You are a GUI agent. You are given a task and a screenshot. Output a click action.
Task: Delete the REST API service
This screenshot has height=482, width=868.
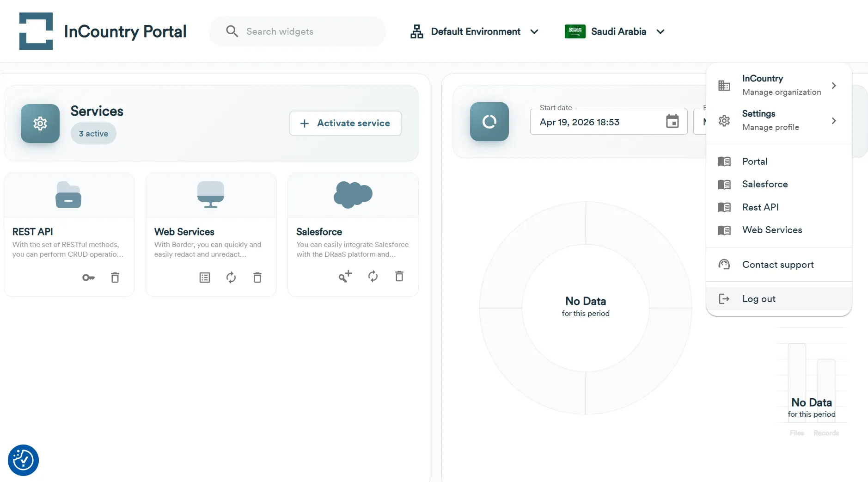click(115, 278)
